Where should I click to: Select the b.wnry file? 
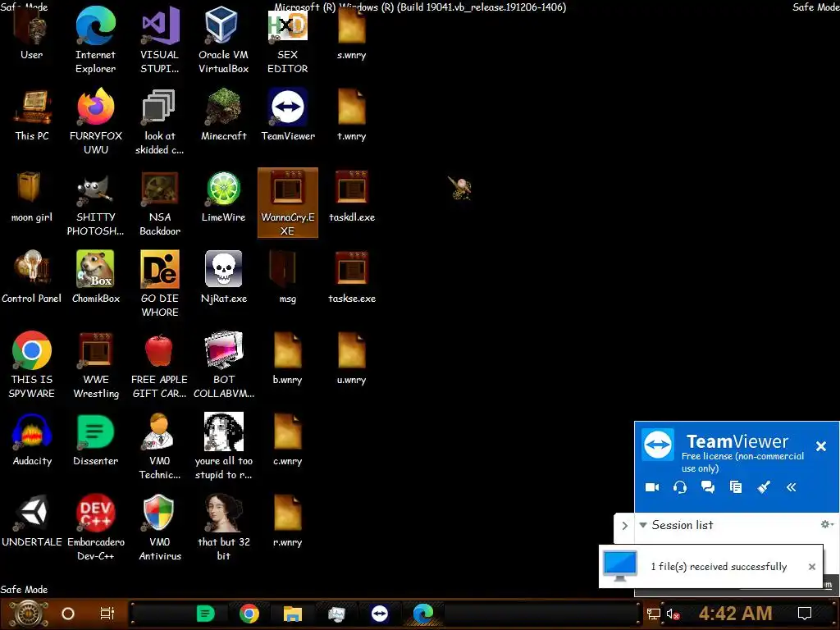coord(288,359)
